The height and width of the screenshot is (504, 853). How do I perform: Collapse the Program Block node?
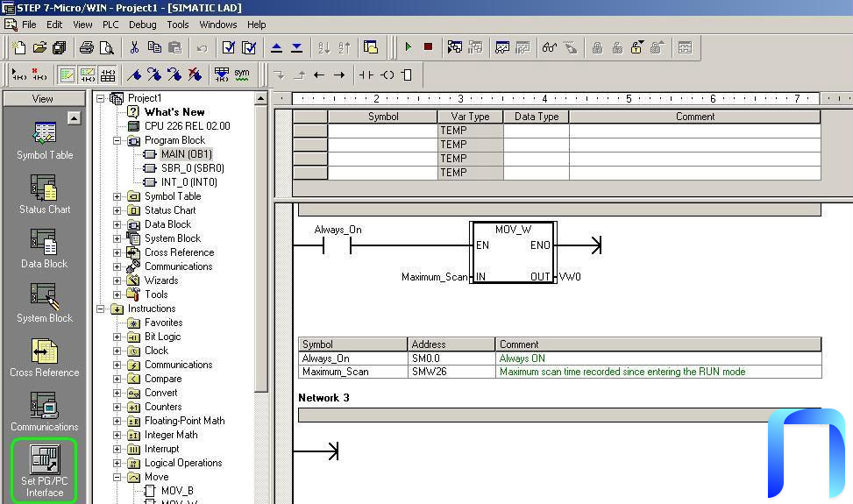(117, 141)
